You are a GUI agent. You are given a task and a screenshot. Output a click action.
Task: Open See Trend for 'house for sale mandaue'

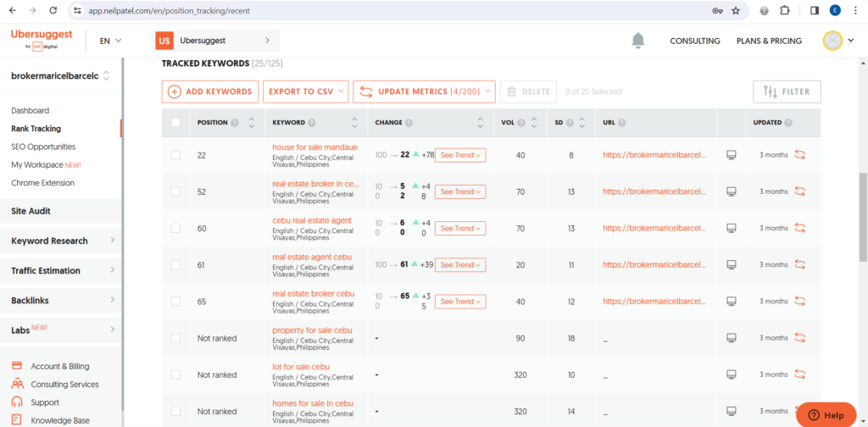(460, 155)
